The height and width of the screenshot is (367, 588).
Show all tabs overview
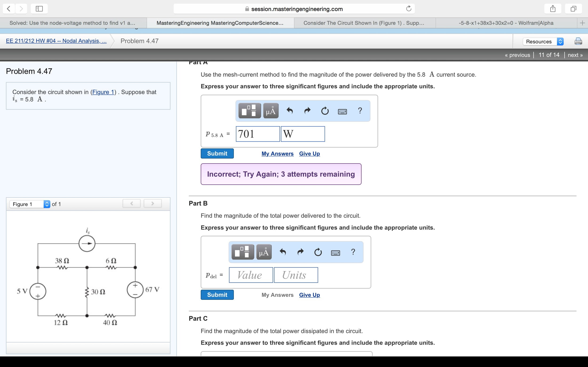click(573, 9)
